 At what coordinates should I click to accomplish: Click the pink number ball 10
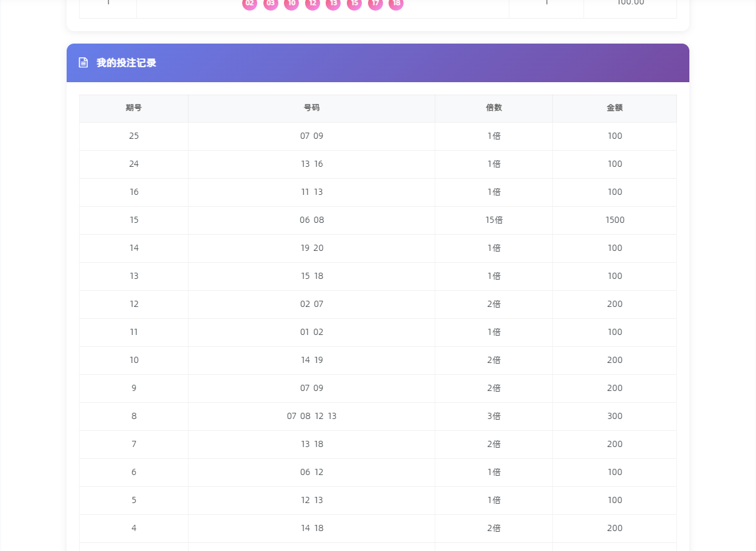(x=291, y=4)
